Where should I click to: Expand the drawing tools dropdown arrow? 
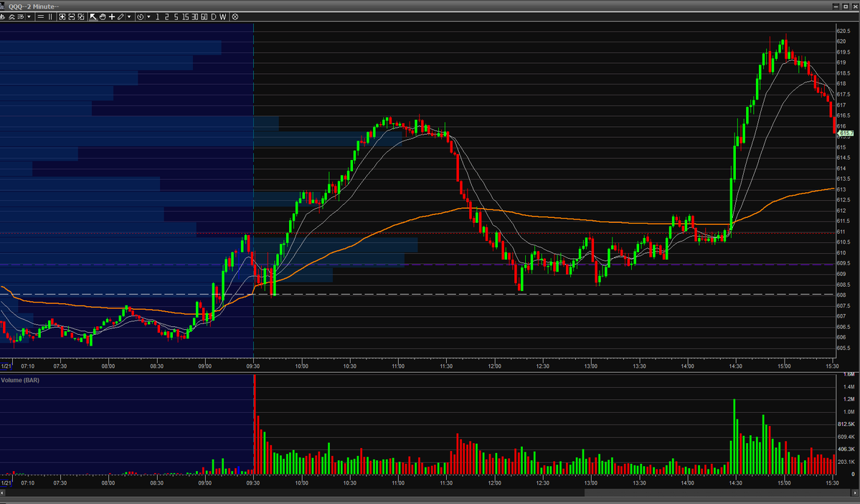click(129, 17)
